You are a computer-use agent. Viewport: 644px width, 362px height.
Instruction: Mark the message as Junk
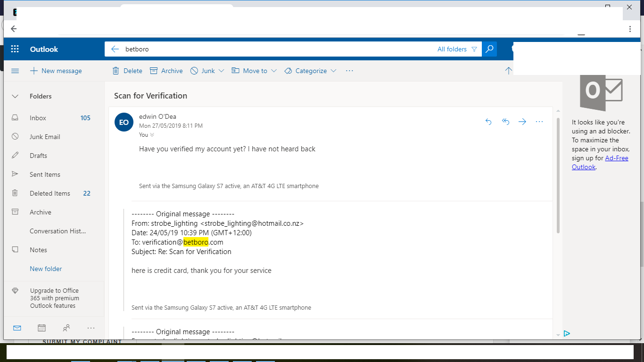click(x=203, y=71)
